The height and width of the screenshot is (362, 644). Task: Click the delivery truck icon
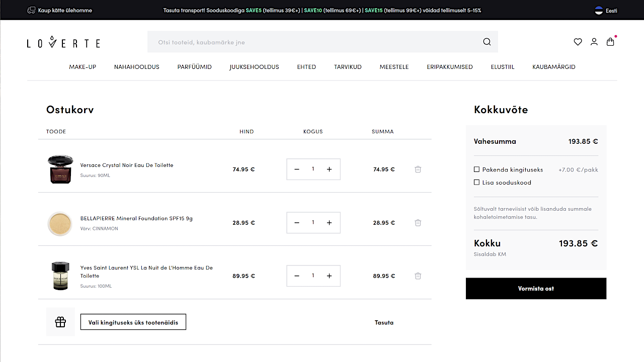pyautogui.click(x=31, y=10)
